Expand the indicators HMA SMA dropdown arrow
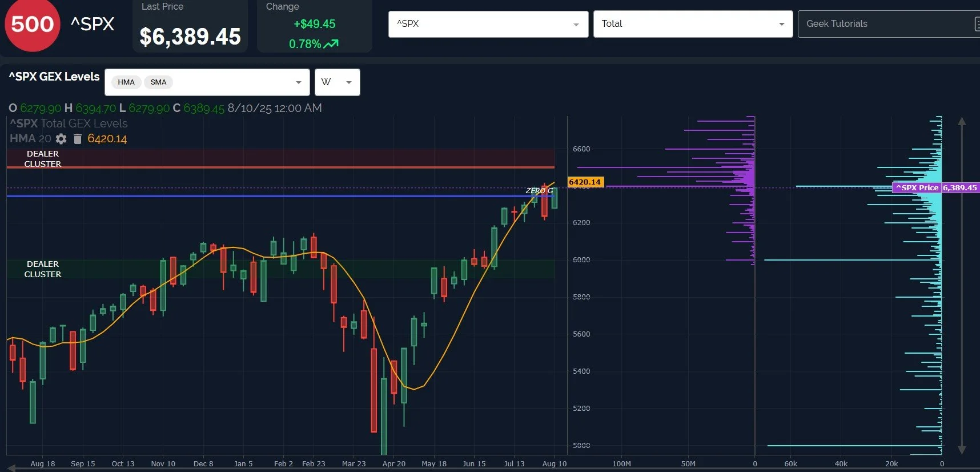980x472 pixels. [x=298, y=82]
